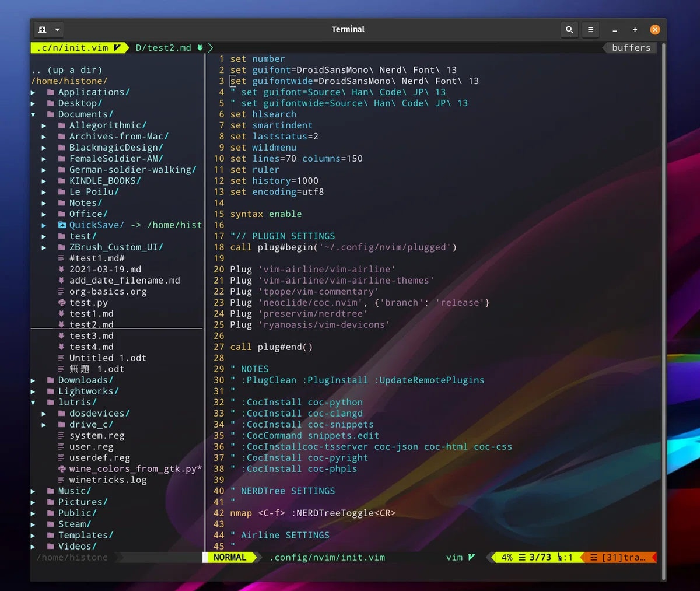Click line 15 'syntax enable'
The image size is (700, 591).
(x=266, y=214)
